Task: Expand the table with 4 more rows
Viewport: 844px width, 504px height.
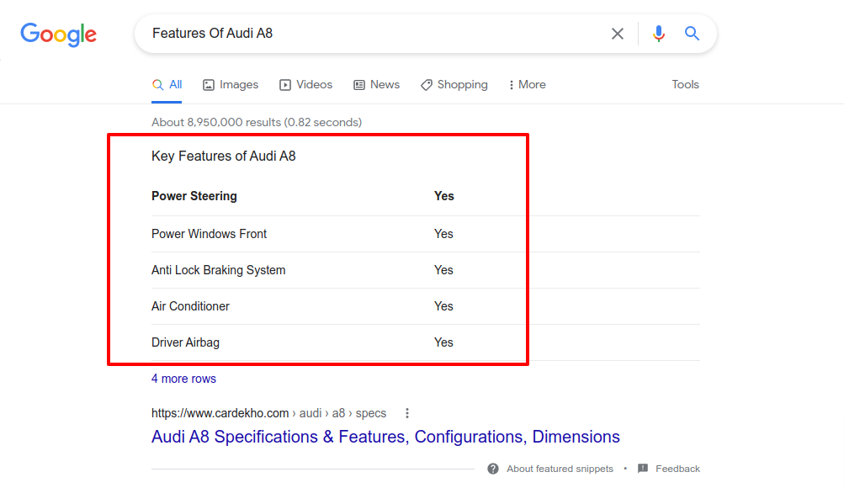Action: tap(183, 379)
